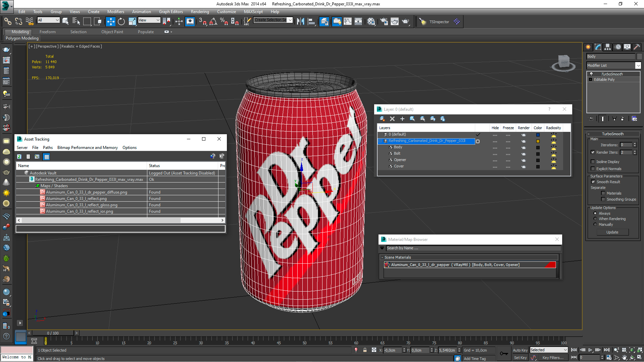Image resolution: width=644 pixels, height=362 pixels.
Task: Click the TurboSmooth Update button
Action: coord(612,232)
